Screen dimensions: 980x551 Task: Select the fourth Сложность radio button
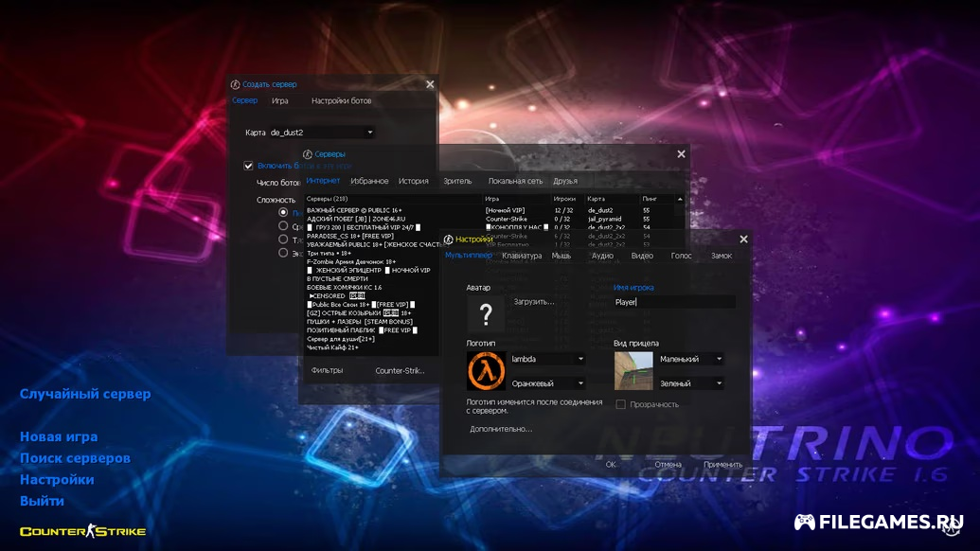click(x=283, y=253)
